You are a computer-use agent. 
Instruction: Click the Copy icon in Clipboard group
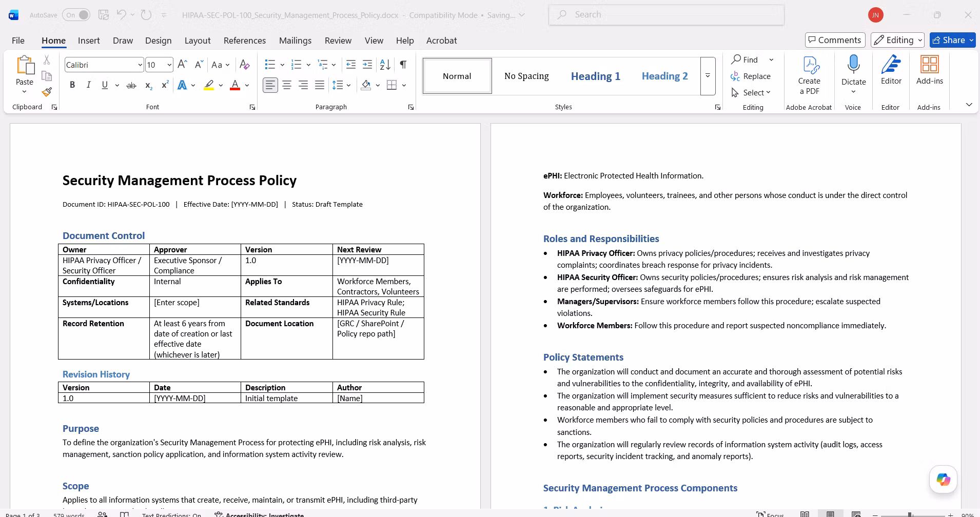click(x=47, y=76)
